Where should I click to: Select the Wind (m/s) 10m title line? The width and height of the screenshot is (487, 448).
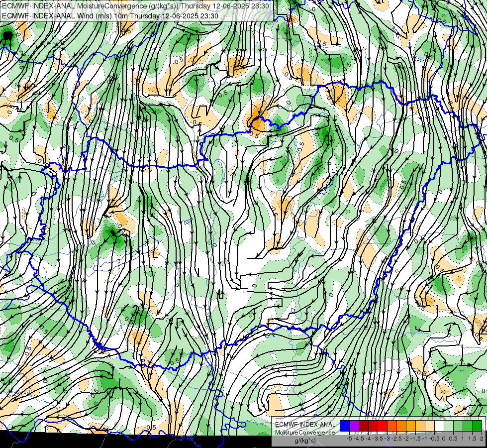pyautogui.click(x=110, y=16)
